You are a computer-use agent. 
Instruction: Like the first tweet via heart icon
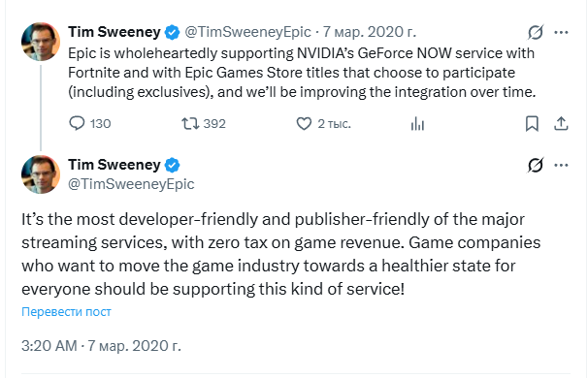[x=304, y=123]
